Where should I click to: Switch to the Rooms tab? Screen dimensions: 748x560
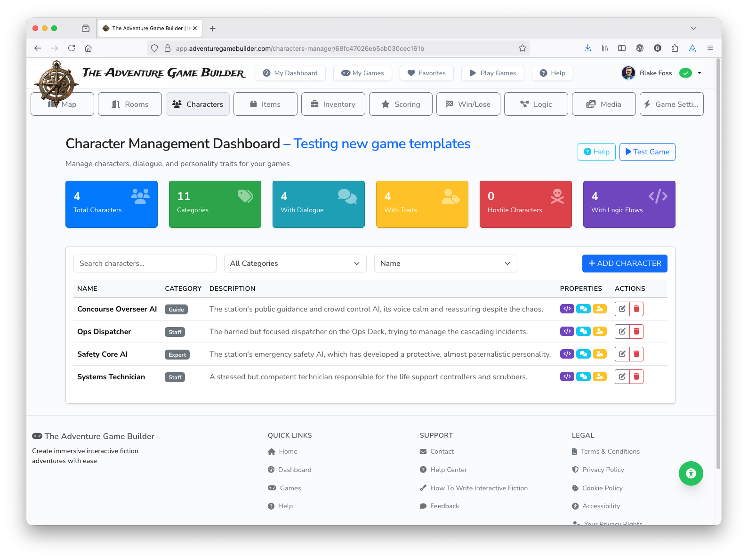point(130,104)
